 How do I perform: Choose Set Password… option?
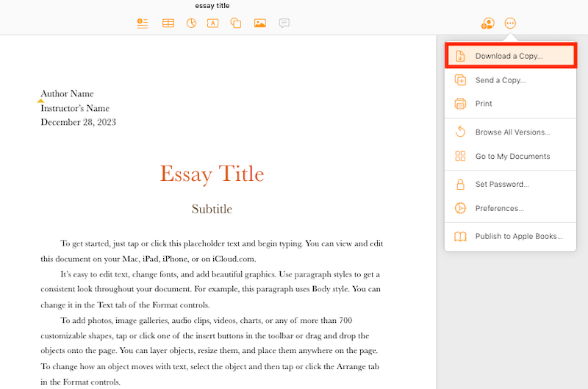pos(501,185)
